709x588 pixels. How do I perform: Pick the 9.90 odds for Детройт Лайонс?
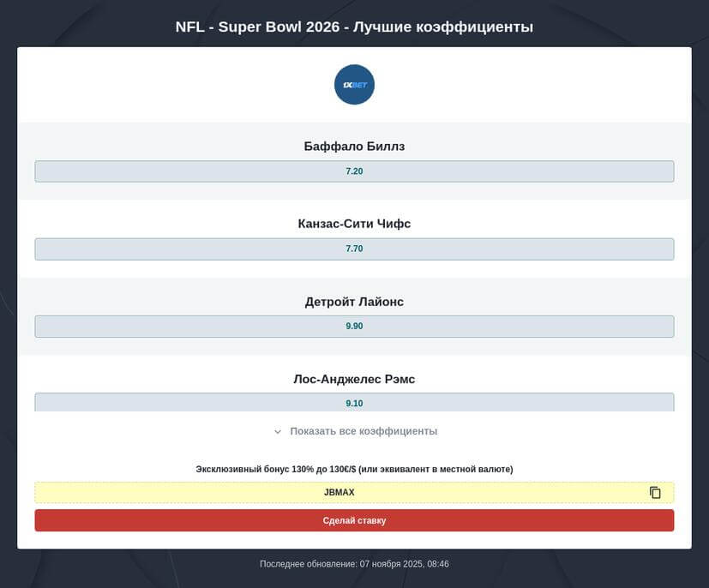coord(354,327)
